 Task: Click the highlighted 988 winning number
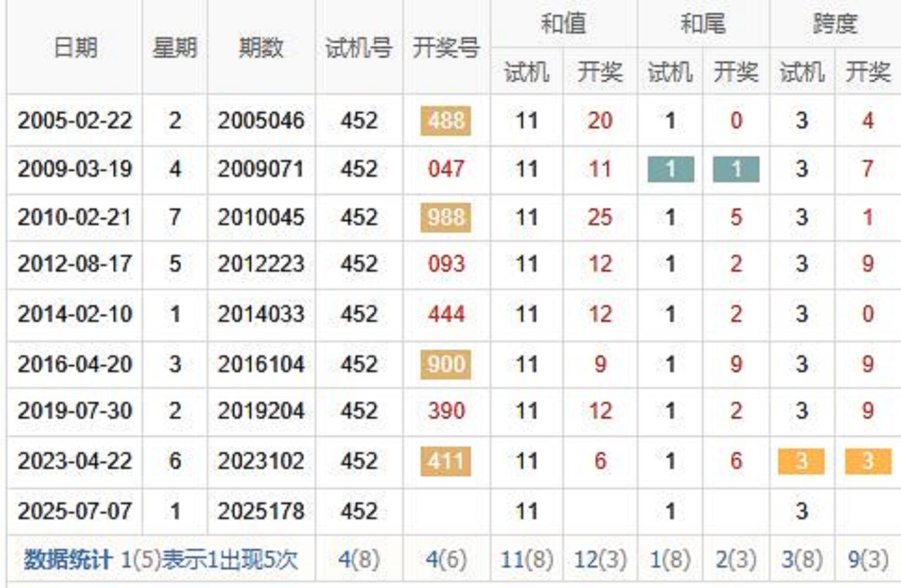coord(446,218)
